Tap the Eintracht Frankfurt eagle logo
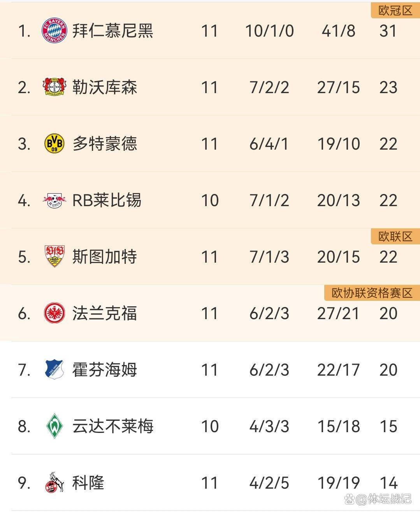The height and width of the screenshot is (514, 420). [x=54, y=313]
